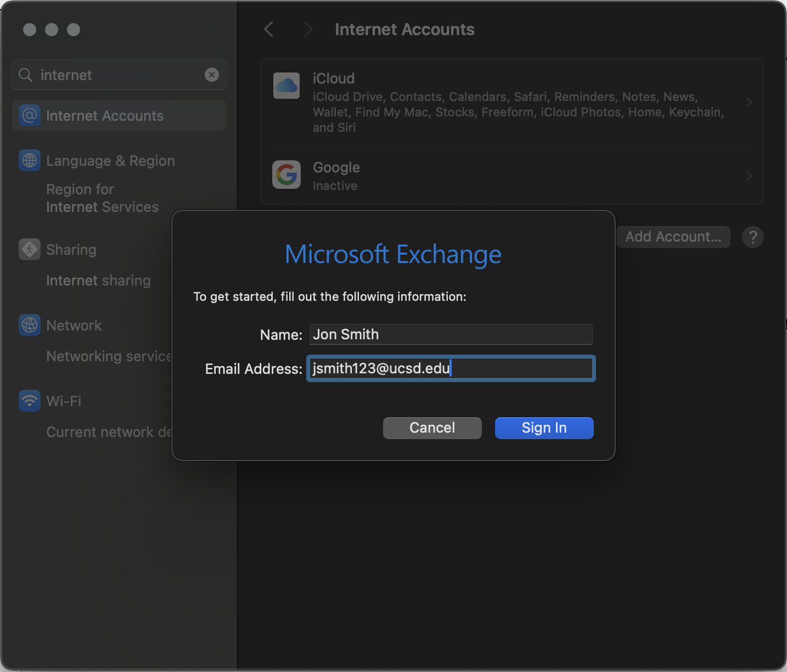The height and width of the screenshot is (672, 787).
Task: Expand Google account with its chevron
Action: click(x=749, y=176)
